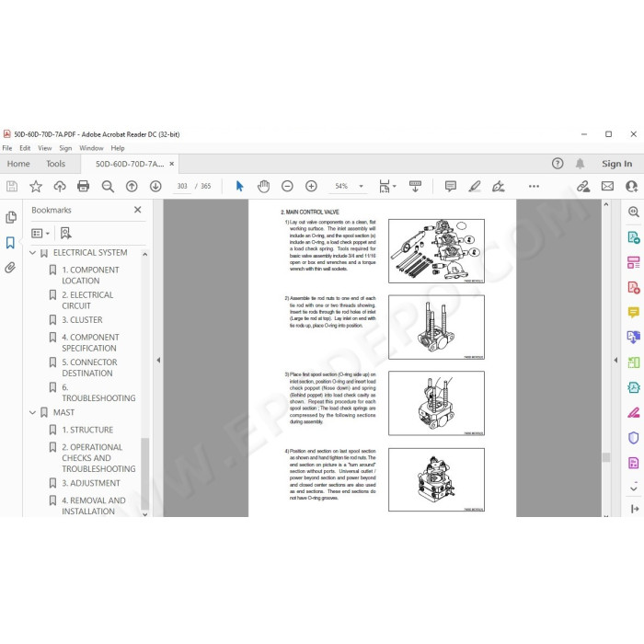Close the Bookmarks panel

(138, 210)
